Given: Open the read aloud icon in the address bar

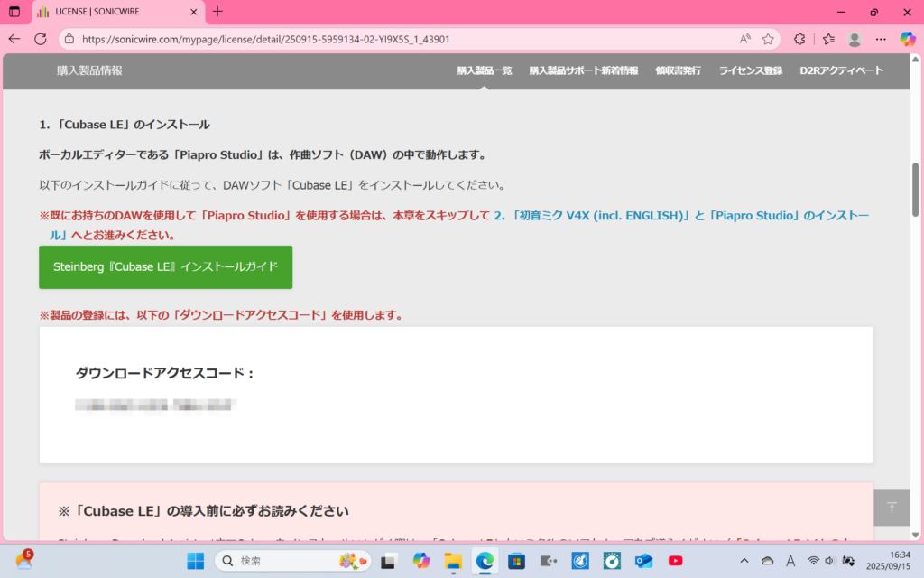Looking at the screenshot, I should tap(744, 39).
